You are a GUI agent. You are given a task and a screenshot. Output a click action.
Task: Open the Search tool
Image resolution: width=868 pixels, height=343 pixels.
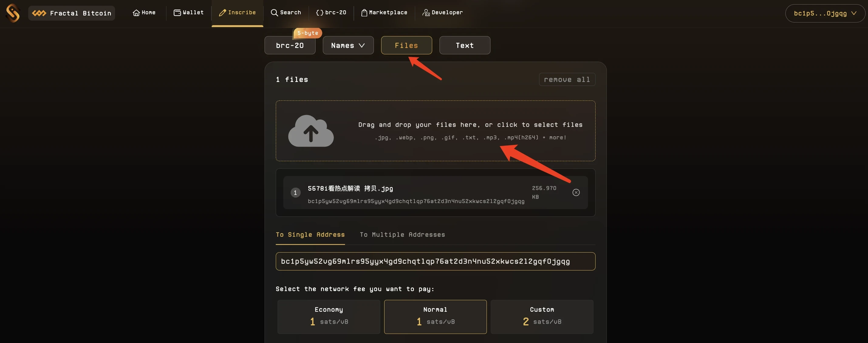pos(285,12)
